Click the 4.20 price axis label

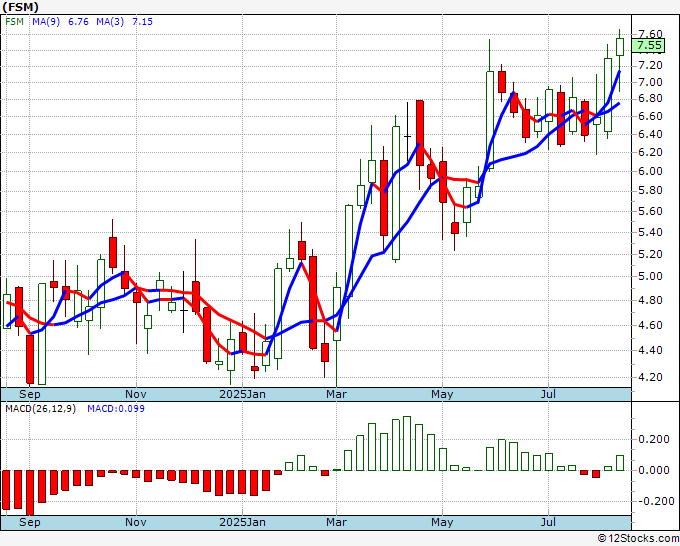pos(651,377)
